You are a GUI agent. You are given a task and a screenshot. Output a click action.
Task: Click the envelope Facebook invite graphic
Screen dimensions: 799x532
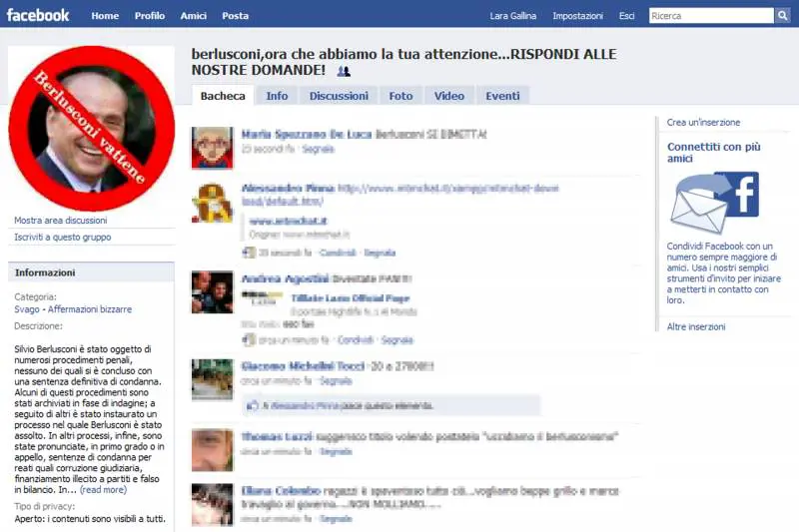click(x=713, y=203)
